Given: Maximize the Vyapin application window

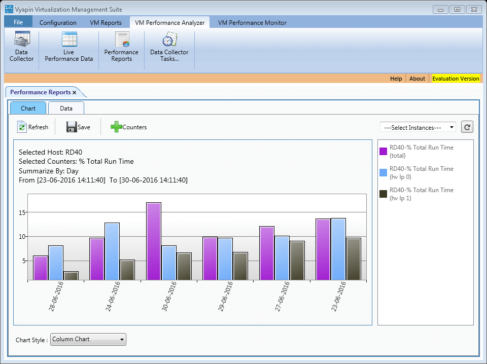Looking at the screenshot, I should click(x=457, y=10).
